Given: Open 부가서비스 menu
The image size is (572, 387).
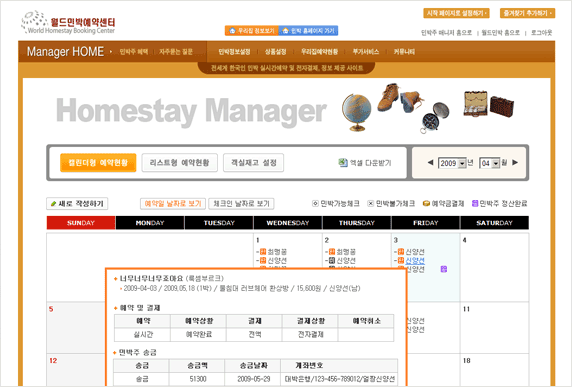Looking at the screenshot, I should (x=366, y=52).
